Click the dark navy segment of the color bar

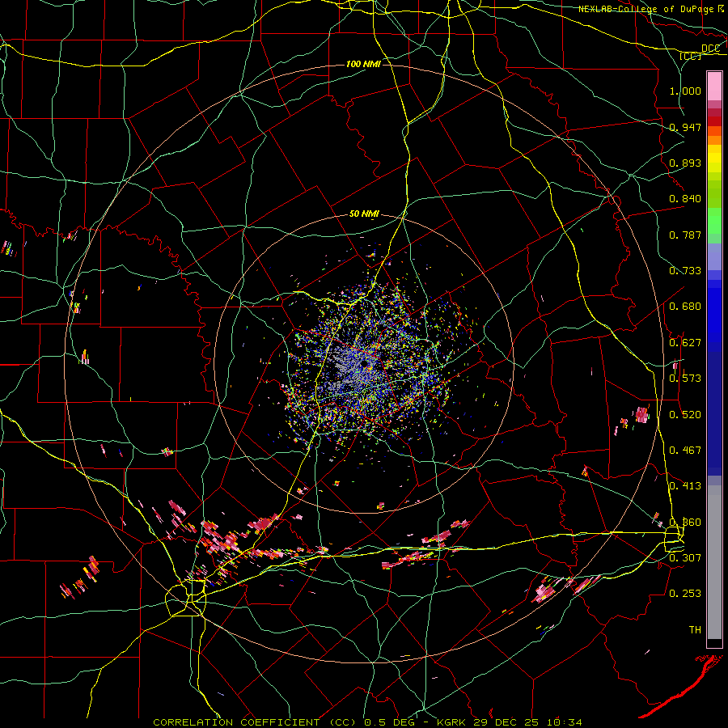click(714, 413)
